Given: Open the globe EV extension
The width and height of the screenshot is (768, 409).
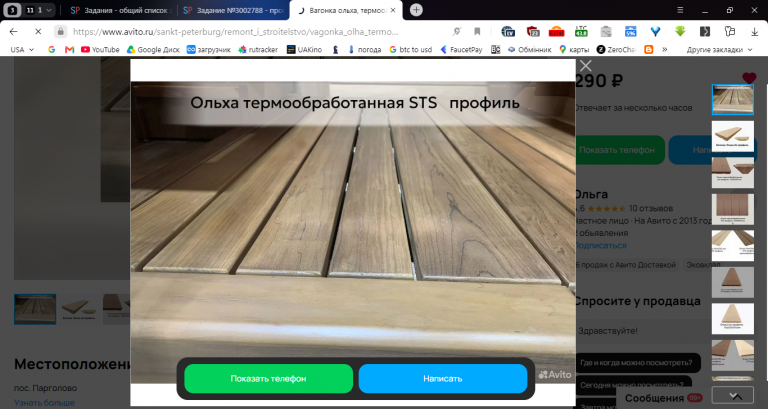Looking at the screenshot, I should pos(508,32).
